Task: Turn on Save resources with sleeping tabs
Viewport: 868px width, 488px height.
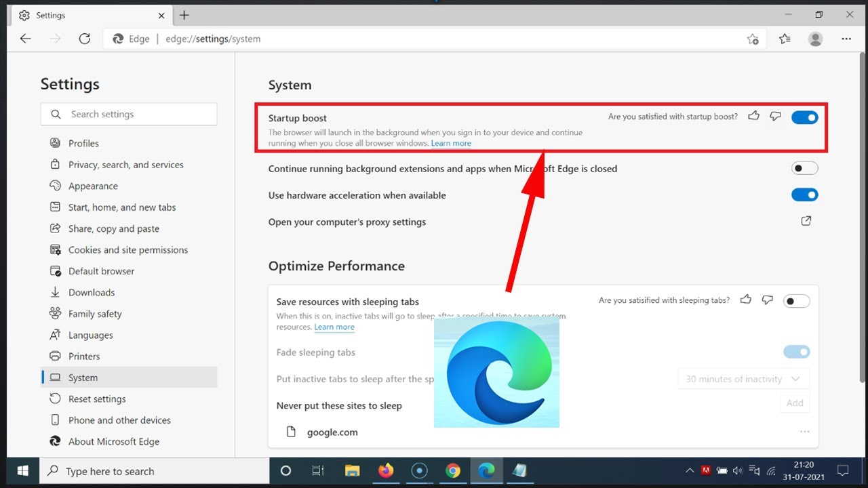Action: (797, 301)
